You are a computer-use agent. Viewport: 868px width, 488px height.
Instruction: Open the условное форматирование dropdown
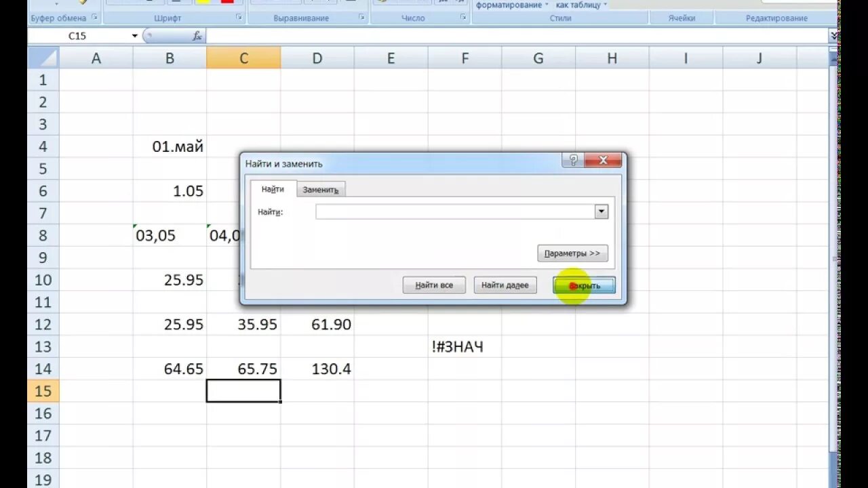point(512,5)
